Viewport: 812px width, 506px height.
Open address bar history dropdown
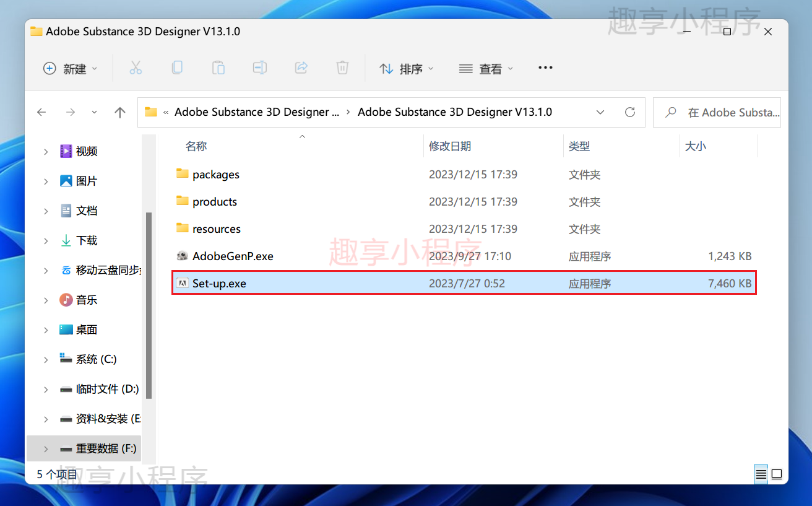pos(600,112)
